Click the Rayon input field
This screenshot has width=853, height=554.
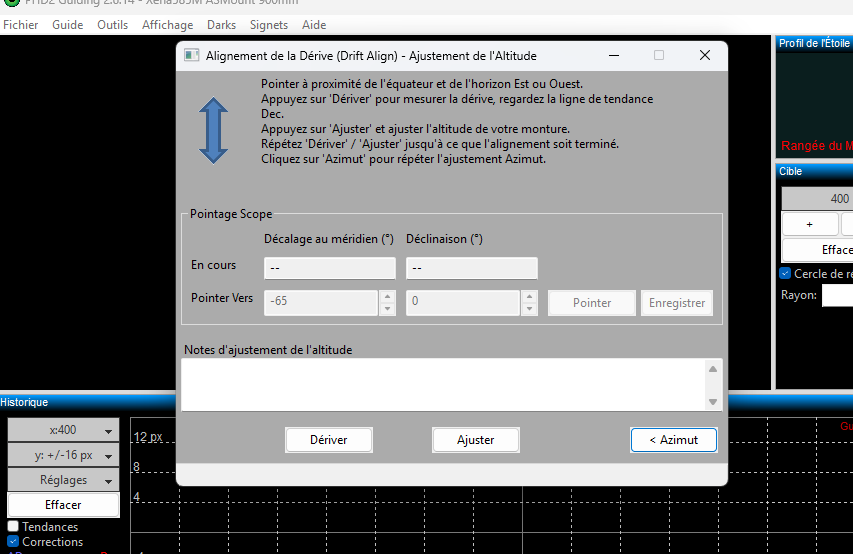[837, 296]
